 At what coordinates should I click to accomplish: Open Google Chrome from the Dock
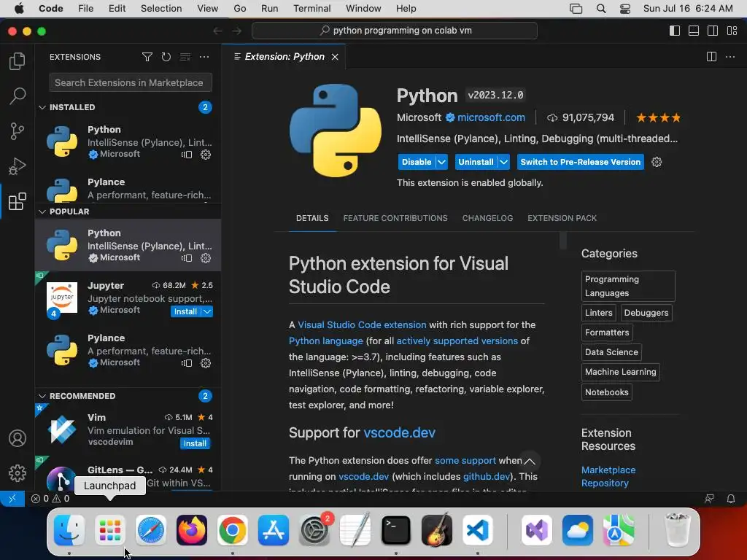point(233,530)
